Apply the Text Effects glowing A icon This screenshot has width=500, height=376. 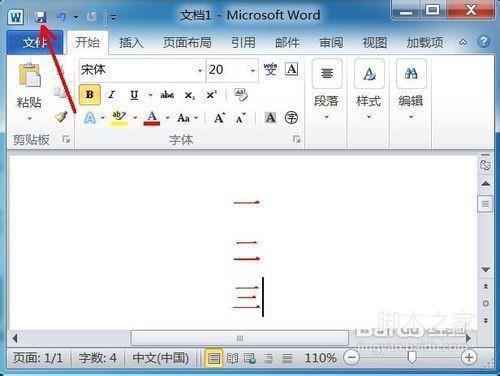pos(90,118)
